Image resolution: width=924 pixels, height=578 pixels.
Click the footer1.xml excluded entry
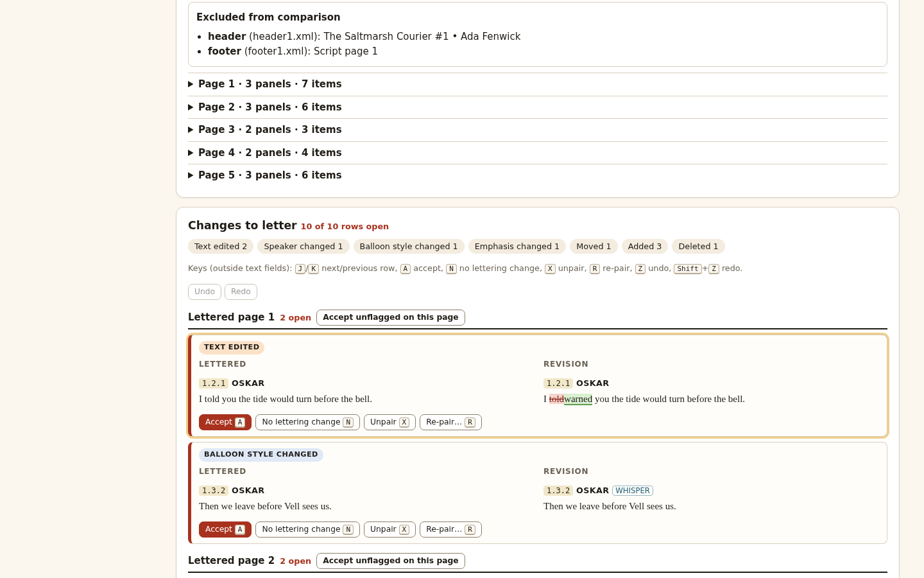[x=293, y=51]
